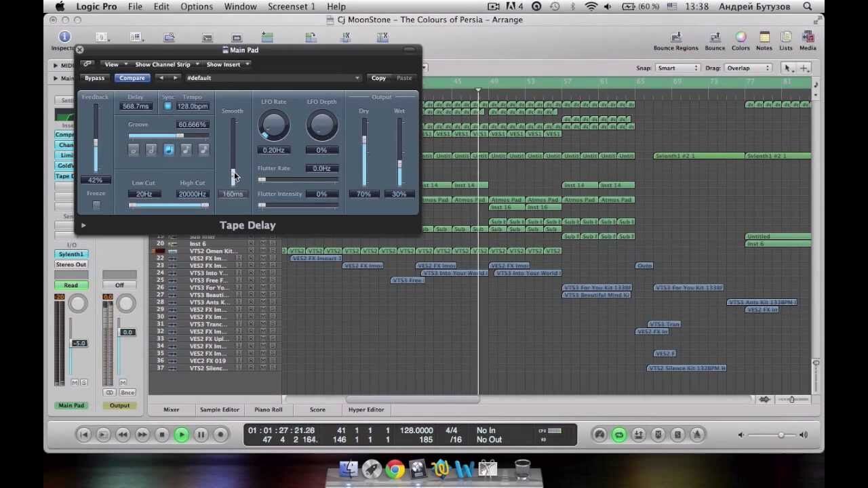Open the Window menu
868x488 pixels.
point(240,6)
